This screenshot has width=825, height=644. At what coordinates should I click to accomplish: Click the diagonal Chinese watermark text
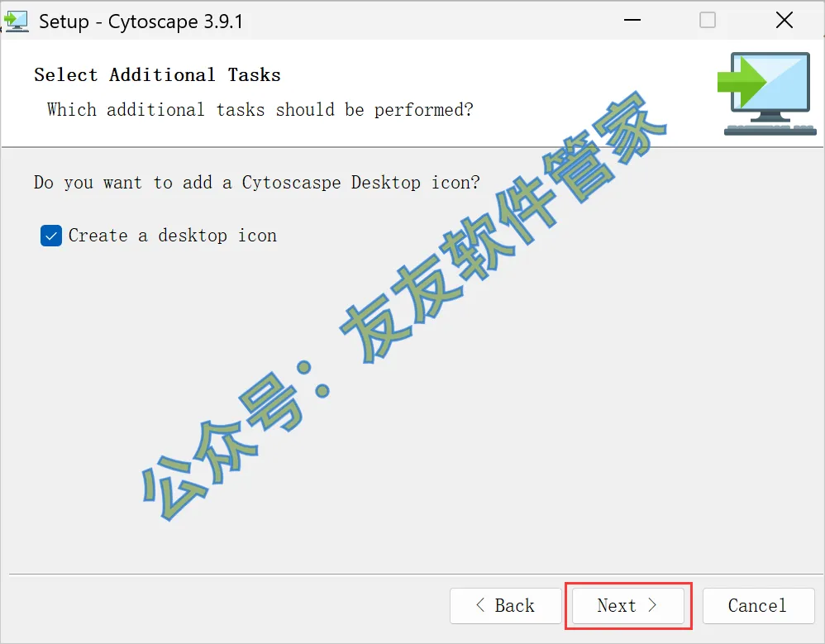tap(403, 306)
